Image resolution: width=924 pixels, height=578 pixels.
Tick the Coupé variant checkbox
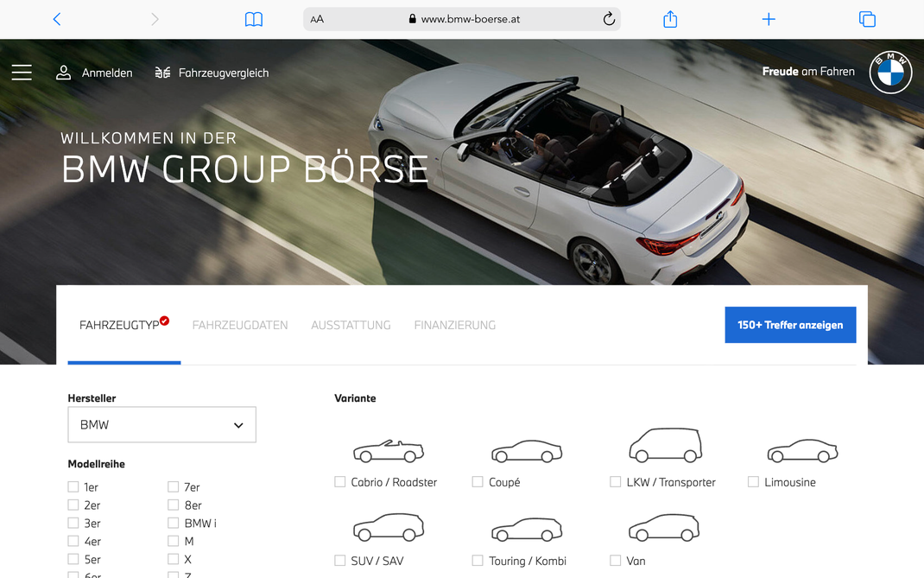[x=478, y=482]
